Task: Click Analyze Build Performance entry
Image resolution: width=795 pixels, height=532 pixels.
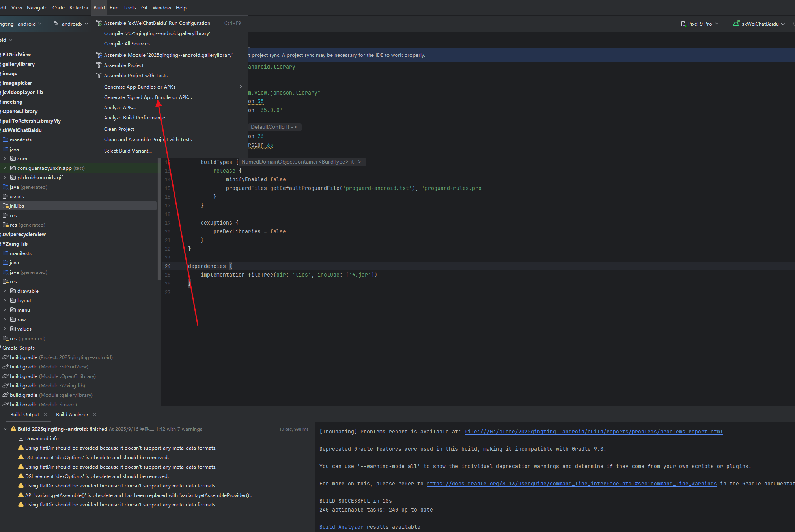Action: click(134, 117)
